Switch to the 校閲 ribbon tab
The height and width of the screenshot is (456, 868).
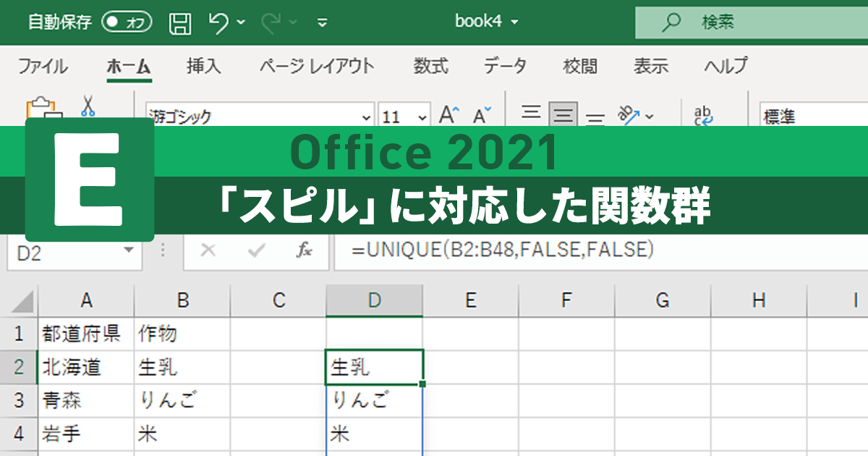[x=580, y=67]
